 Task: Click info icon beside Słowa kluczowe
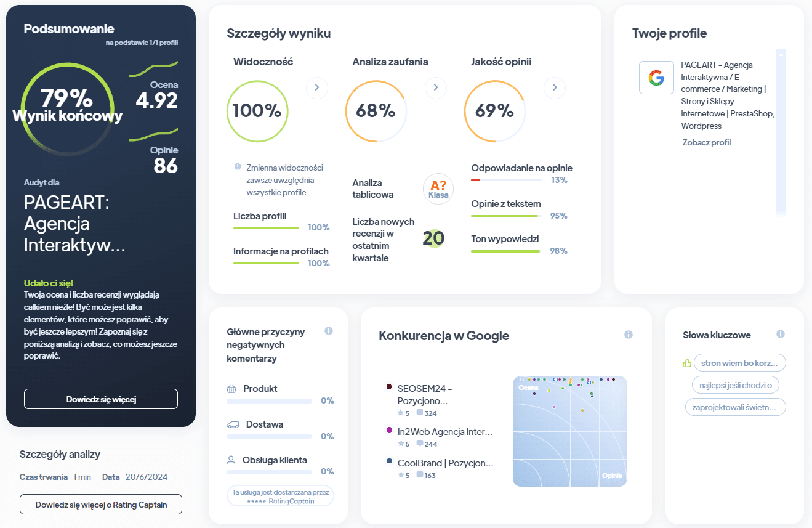[x=780, y=334]
